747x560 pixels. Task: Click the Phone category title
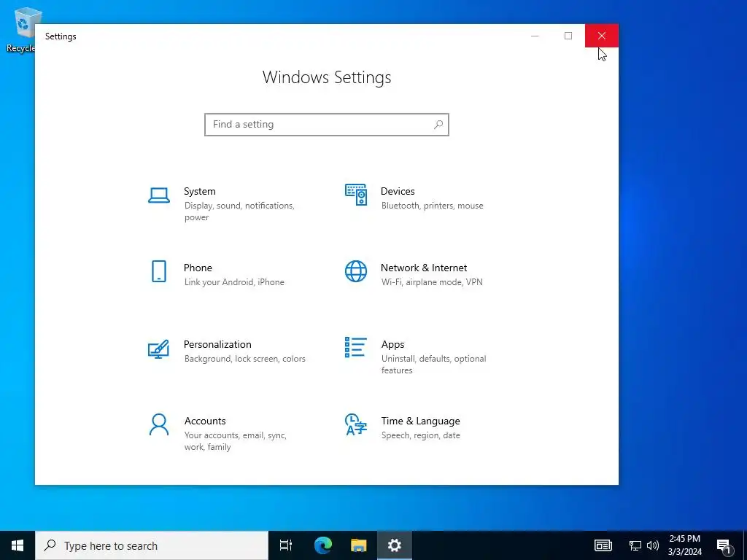198,268
